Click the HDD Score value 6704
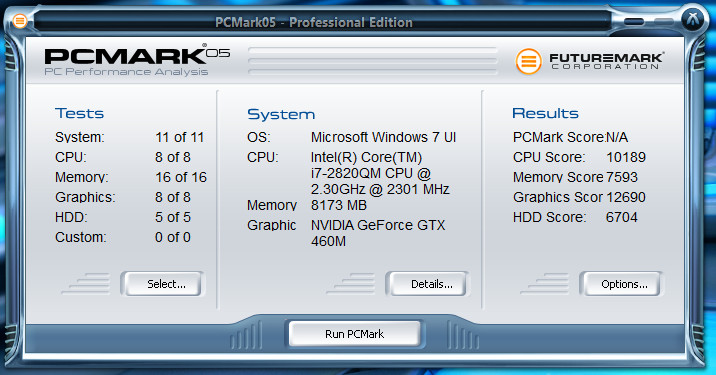Image resolution: width=716 pixels, height=375 pixels. click(x=621, y=217)
